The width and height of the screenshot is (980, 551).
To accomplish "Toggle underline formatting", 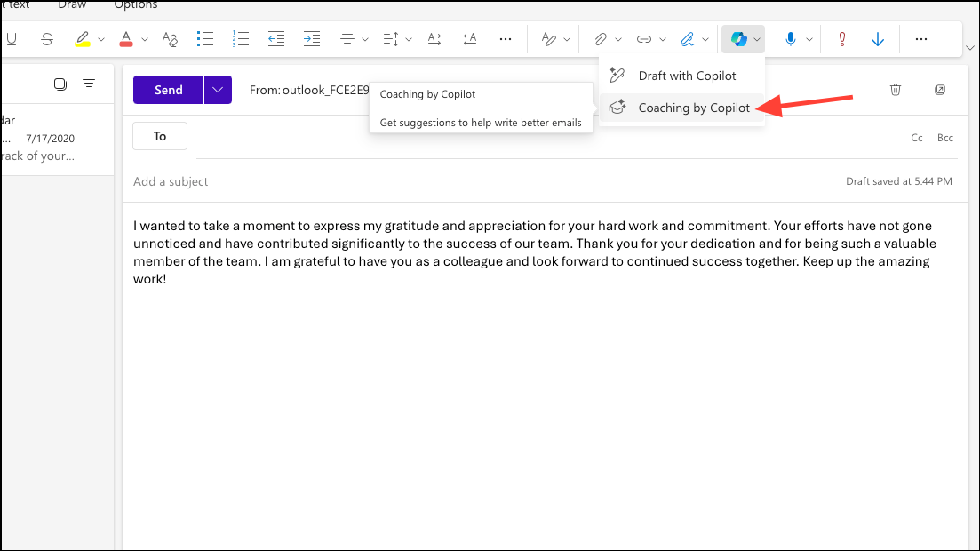I will 12,39.
